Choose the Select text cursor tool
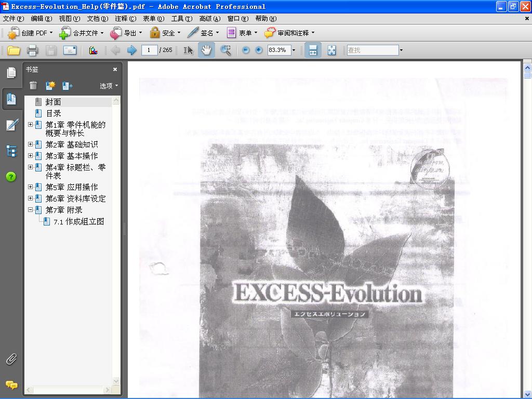 (x=188, y=50)
